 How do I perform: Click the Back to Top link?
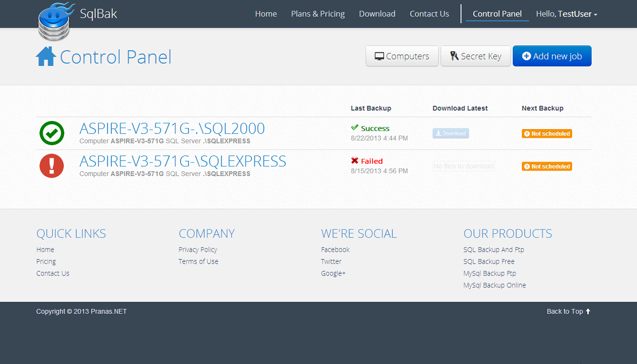[568, 311]
